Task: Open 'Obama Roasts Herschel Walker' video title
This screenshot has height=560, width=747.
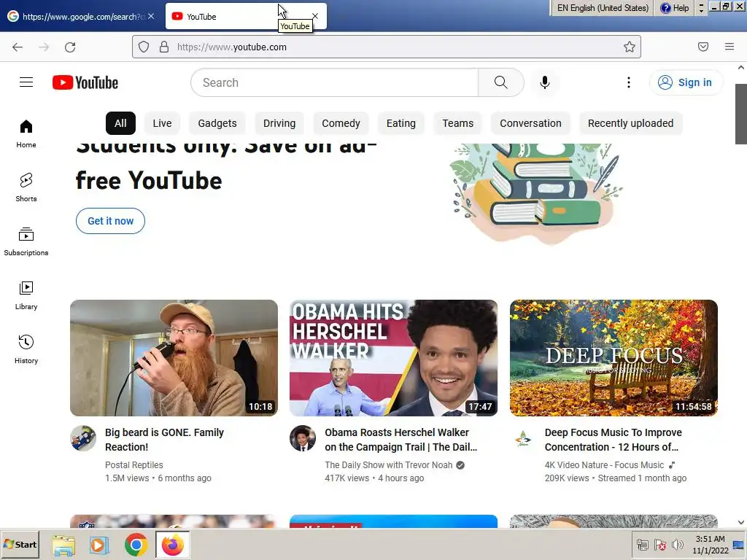Action: pyautogui.click(x=400, y=440)
